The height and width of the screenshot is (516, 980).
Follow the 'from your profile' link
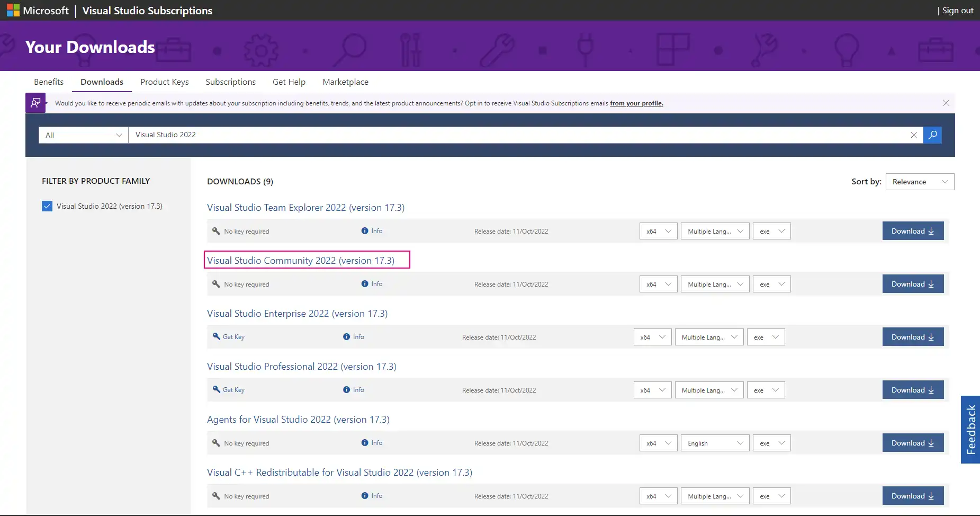click(636, 103)
